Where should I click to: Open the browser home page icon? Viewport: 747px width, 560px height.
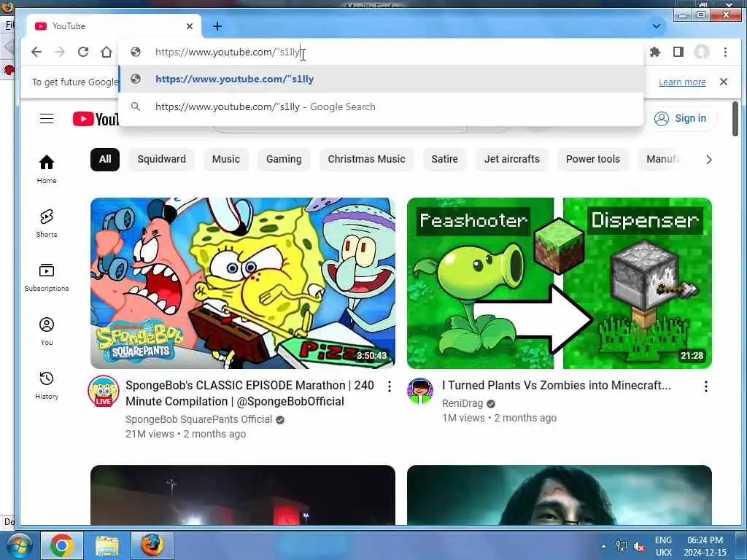coord(107,52)
